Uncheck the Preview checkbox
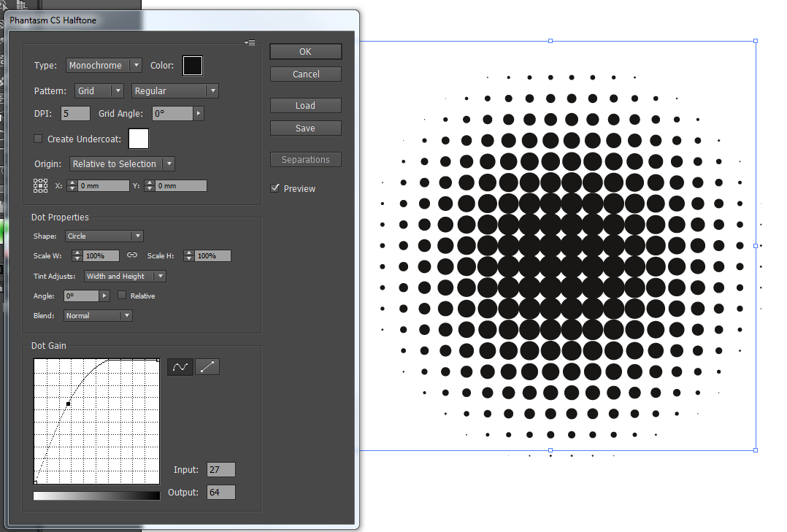 pos(275,188)
